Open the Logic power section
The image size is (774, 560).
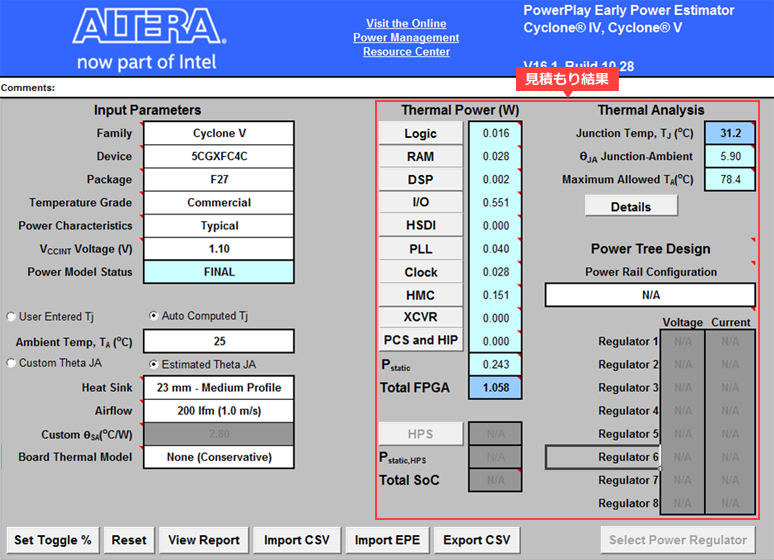pos(421,133)
